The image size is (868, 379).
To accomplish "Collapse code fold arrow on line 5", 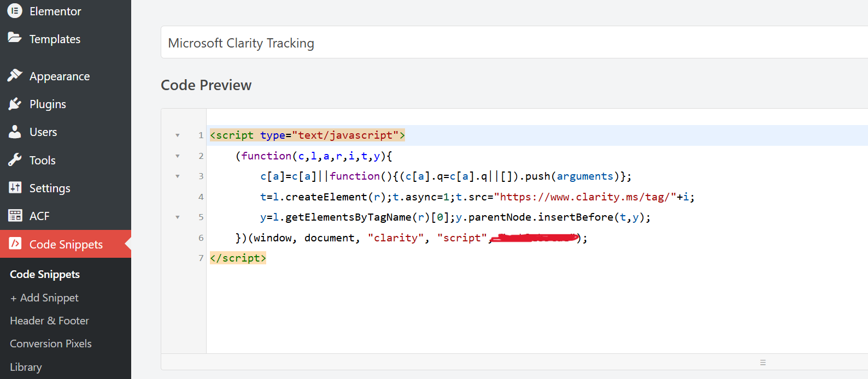I will [178, 217].
